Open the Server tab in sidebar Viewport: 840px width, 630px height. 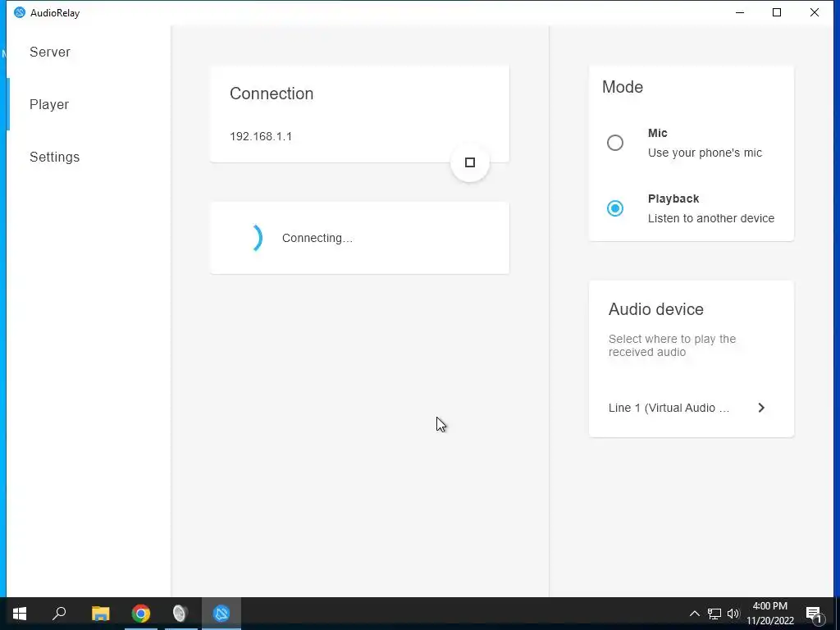(50, 52)
